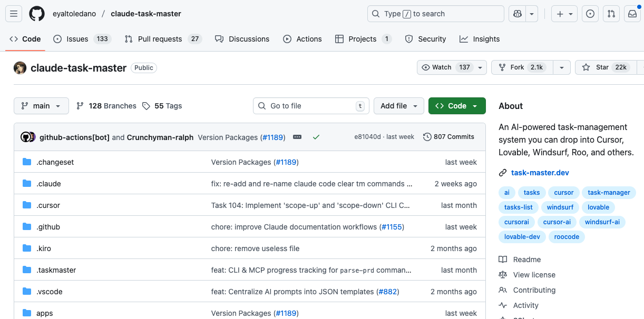Click the commit status green checkmark
This screenshot has height=319, width=644.
[x=316, y=137]
